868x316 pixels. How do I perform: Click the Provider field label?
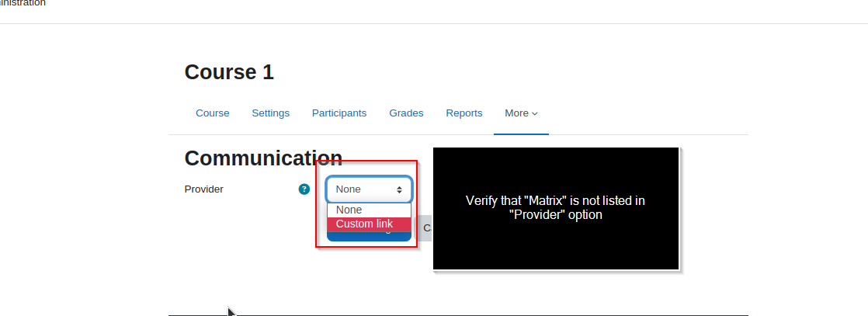click(203, 189)
